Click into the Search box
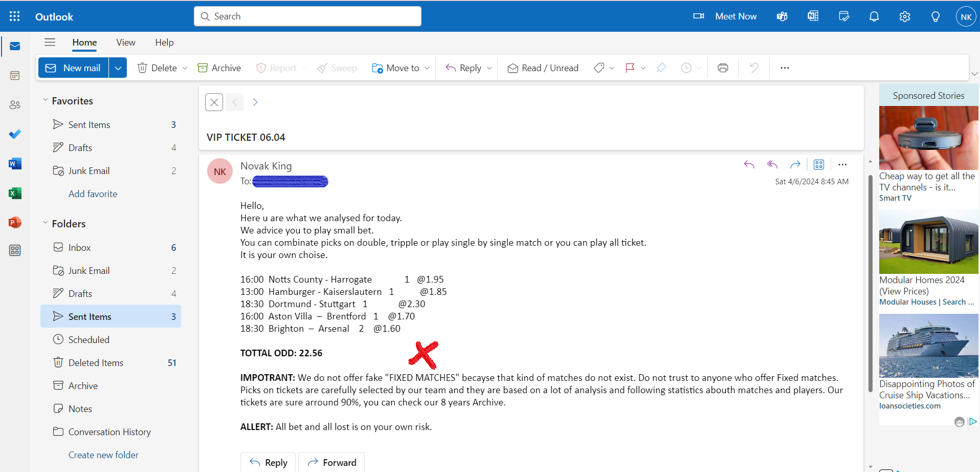The width and height of the screenshot is (980, 472). [x=307, y=16]
